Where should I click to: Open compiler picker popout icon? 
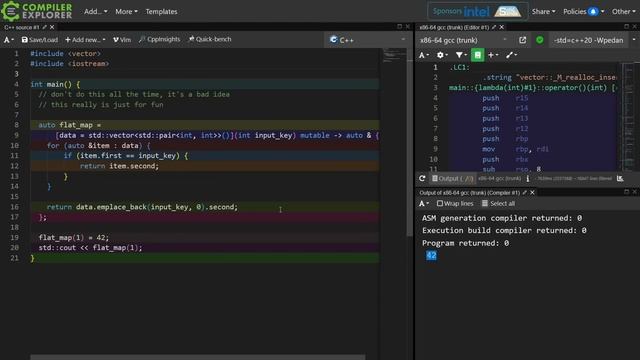pos(522,40)
